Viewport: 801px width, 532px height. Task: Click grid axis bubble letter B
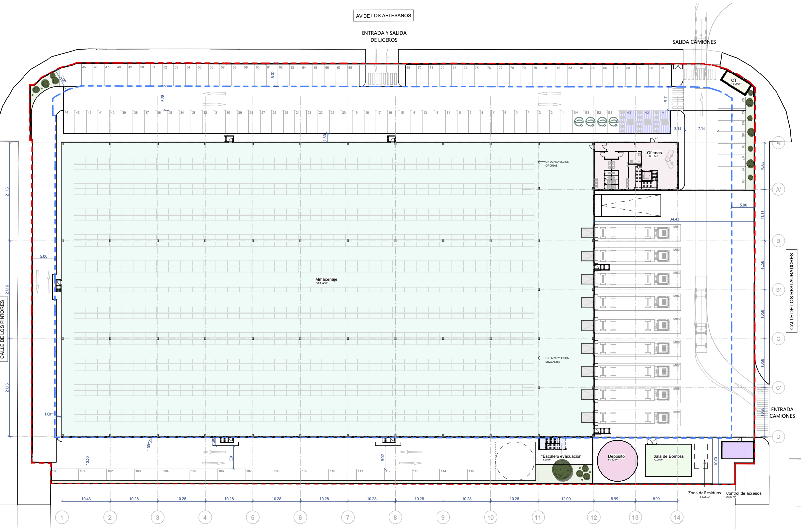[x=778, y=241]
